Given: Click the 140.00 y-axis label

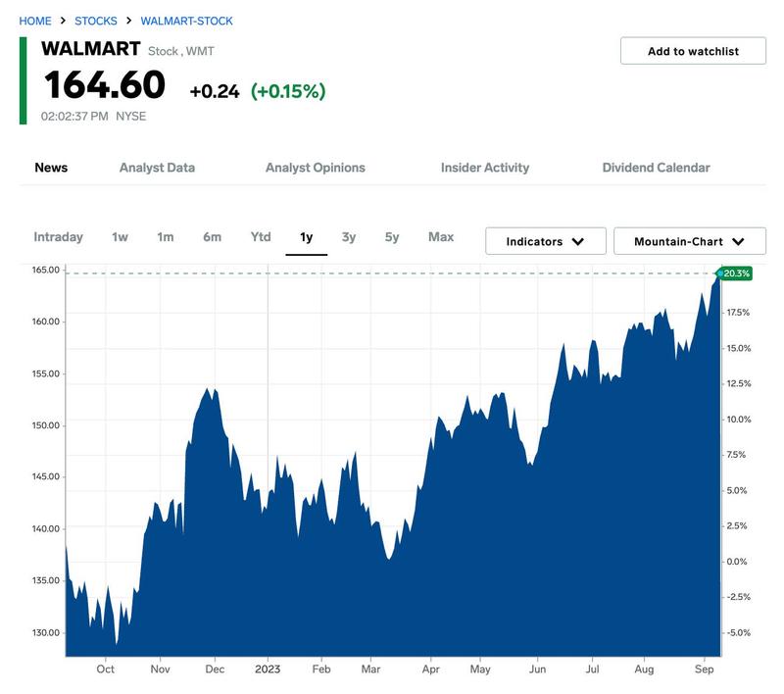Looking at the screenshot, I should pyautogui.click(x=45, y=529).
